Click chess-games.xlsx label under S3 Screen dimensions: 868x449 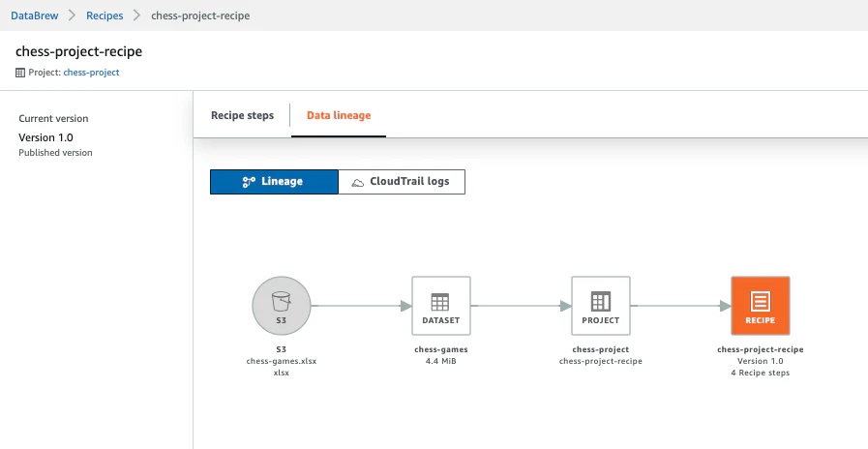pos(282,361)
